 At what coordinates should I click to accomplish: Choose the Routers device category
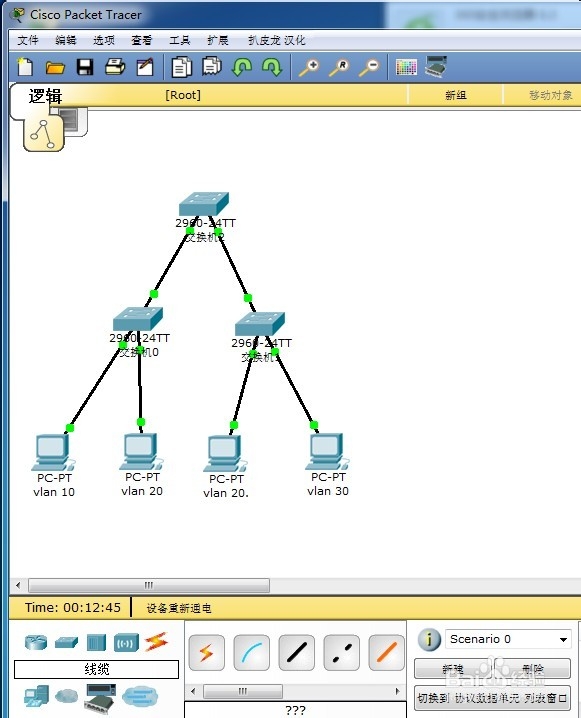pos(36,642)
